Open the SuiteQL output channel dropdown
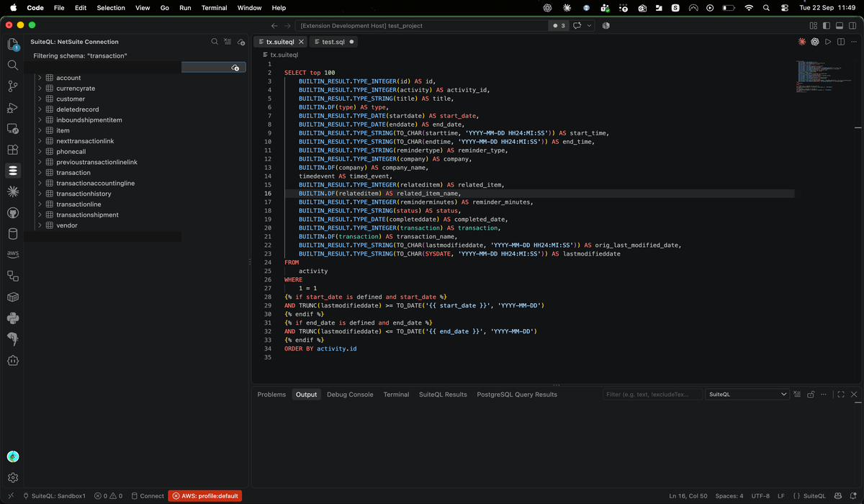 (747, 395)
